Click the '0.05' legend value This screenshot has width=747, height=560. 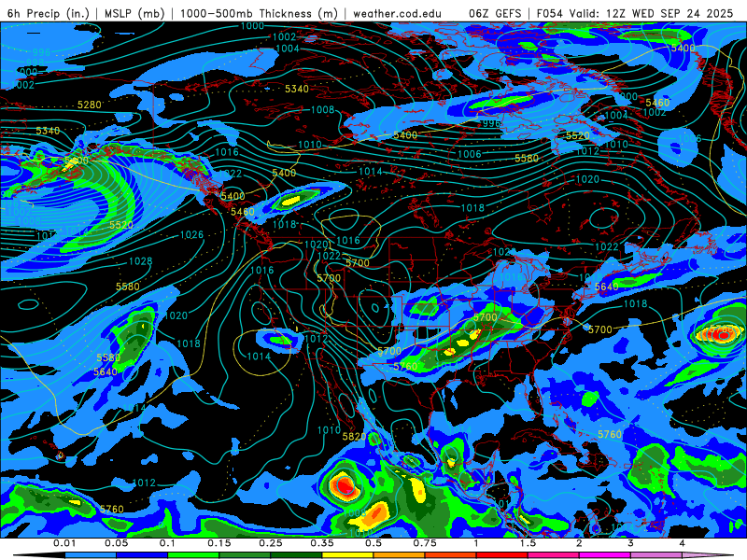[x=116, y=543]
